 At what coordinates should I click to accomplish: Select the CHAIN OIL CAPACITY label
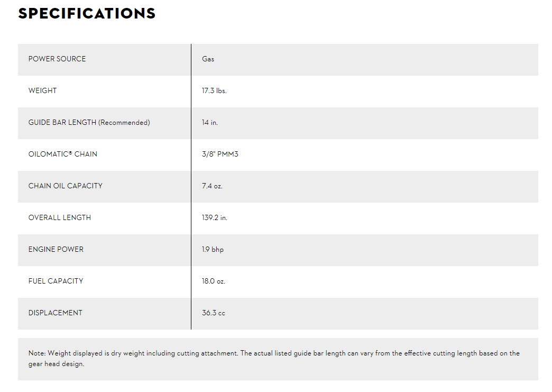[x=66, y=186]
